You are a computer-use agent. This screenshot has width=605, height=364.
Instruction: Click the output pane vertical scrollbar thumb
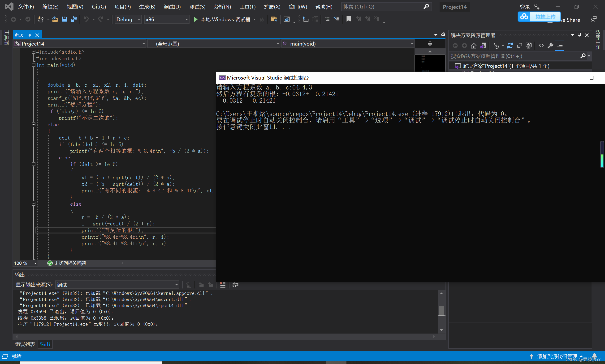tap(441, 311)
